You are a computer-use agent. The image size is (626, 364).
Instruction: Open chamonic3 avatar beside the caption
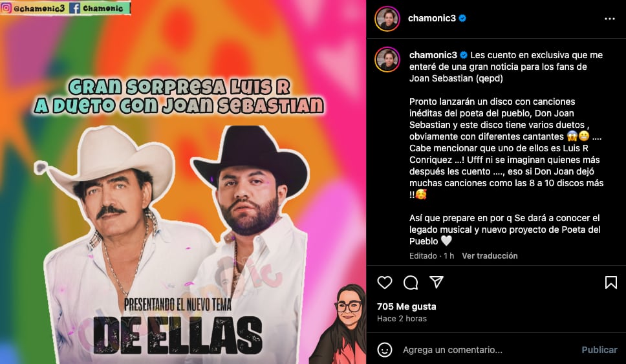pos(387,59)
